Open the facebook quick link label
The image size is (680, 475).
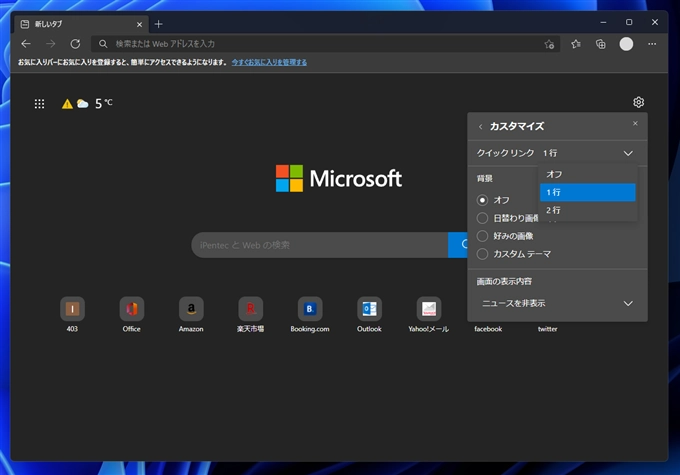[x=488, y=329]
